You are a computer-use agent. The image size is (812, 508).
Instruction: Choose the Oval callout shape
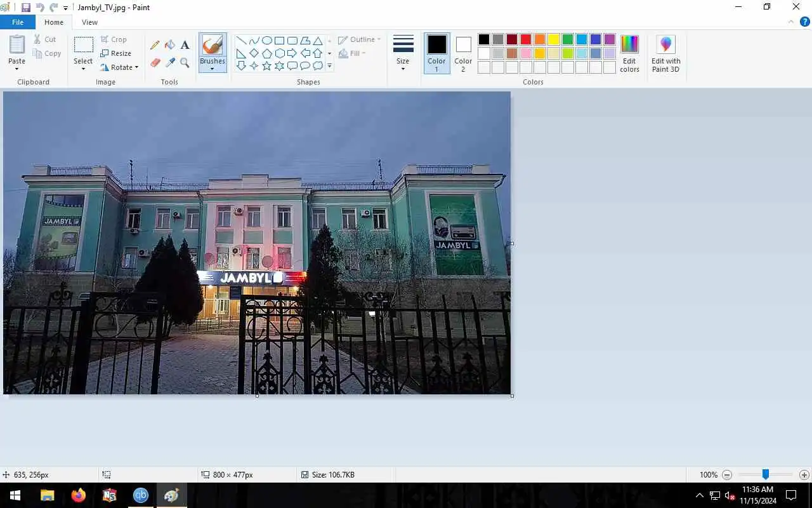305,66
